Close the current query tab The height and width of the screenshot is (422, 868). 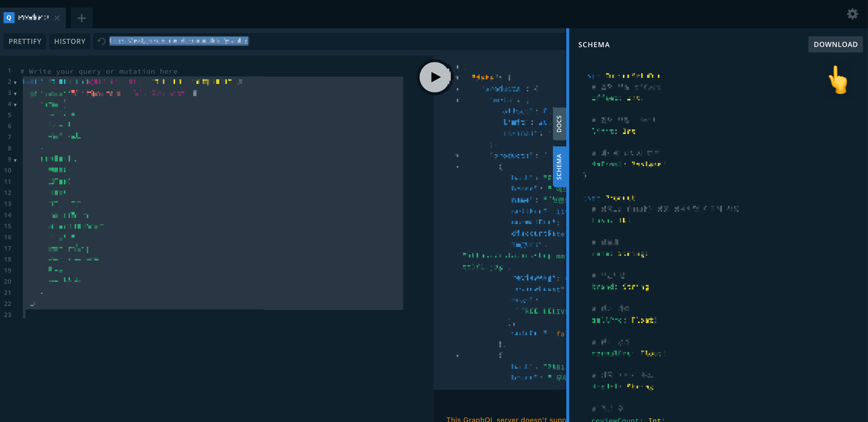pyautogui.click(x=57, y=18)
